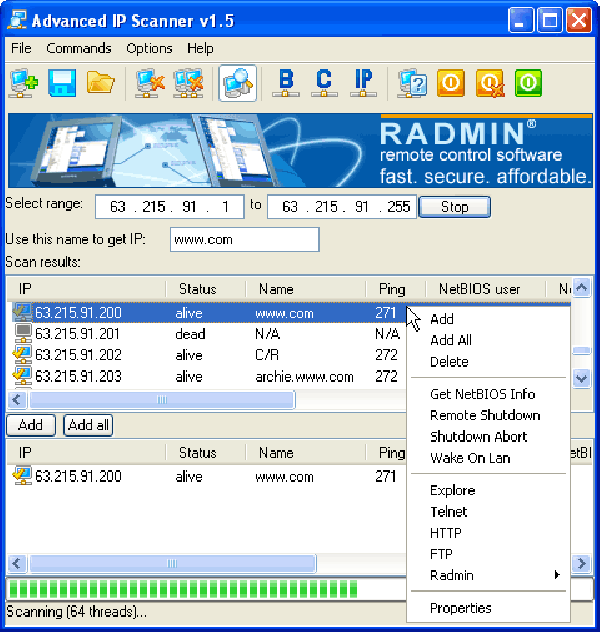Screen dimensions: 600x632
Task: Click lower list horizontal scrollbar thumb
Action: pyautogui.click(x=172, y=563)
